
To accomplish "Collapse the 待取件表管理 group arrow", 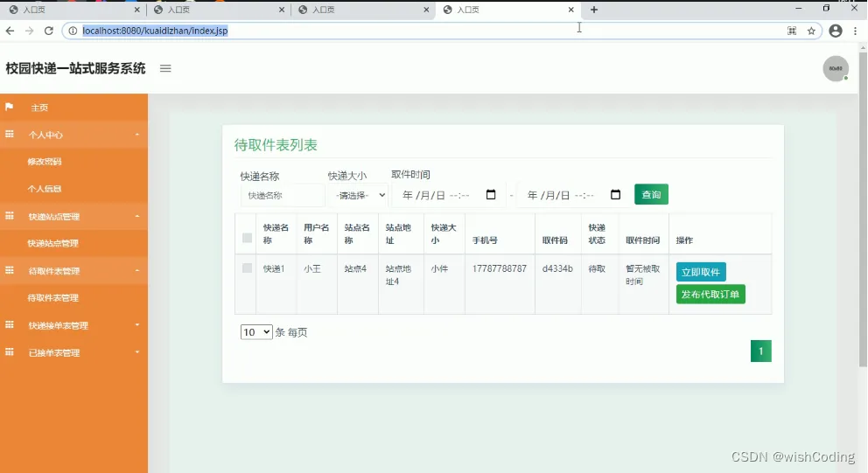I will (x=137, y=270).
